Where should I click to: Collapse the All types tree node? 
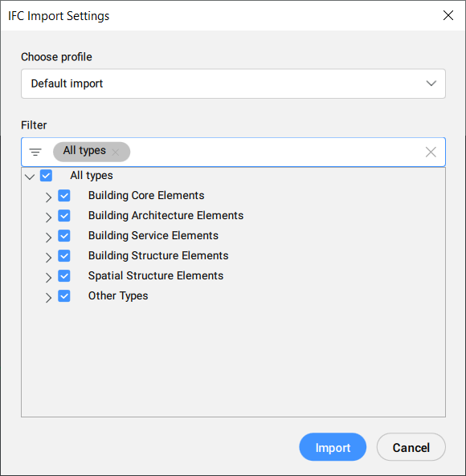click(30, 177)
